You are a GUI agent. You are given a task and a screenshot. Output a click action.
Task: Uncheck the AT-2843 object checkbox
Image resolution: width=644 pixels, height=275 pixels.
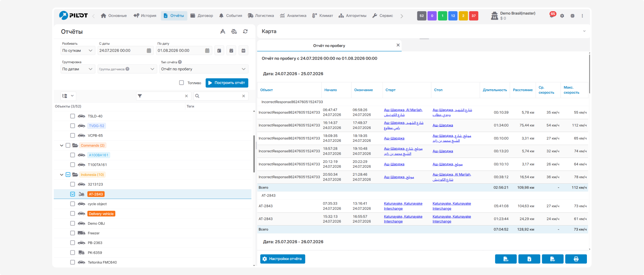(x=72, y=194)
